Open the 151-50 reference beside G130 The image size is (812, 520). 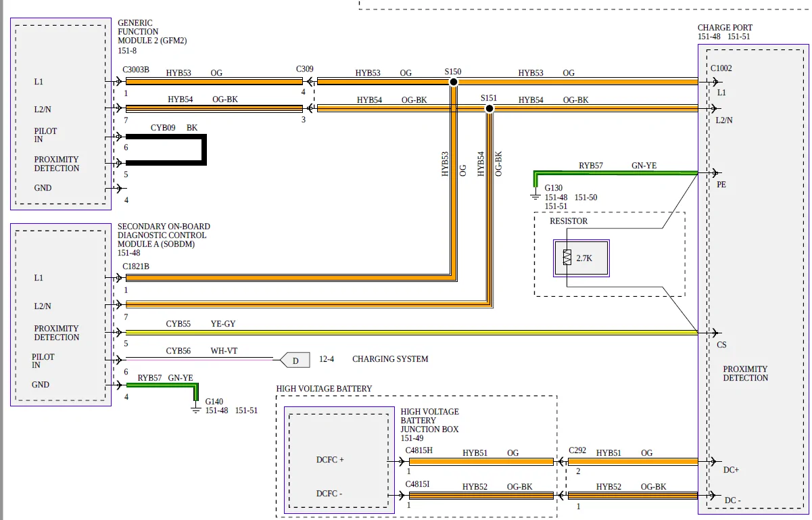coord(586,197)
